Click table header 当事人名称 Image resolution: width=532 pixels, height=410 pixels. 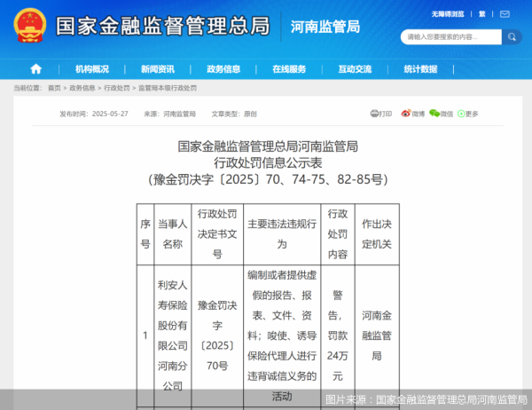173,234
